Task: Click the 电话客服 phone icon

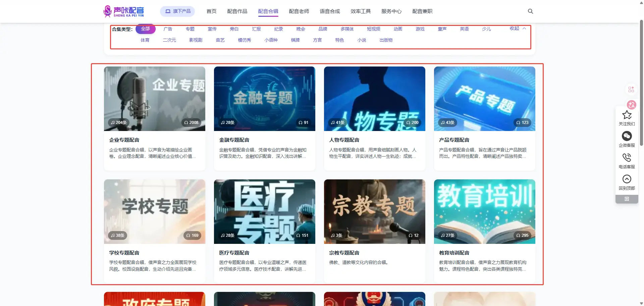Action: (x=627, y=158)
